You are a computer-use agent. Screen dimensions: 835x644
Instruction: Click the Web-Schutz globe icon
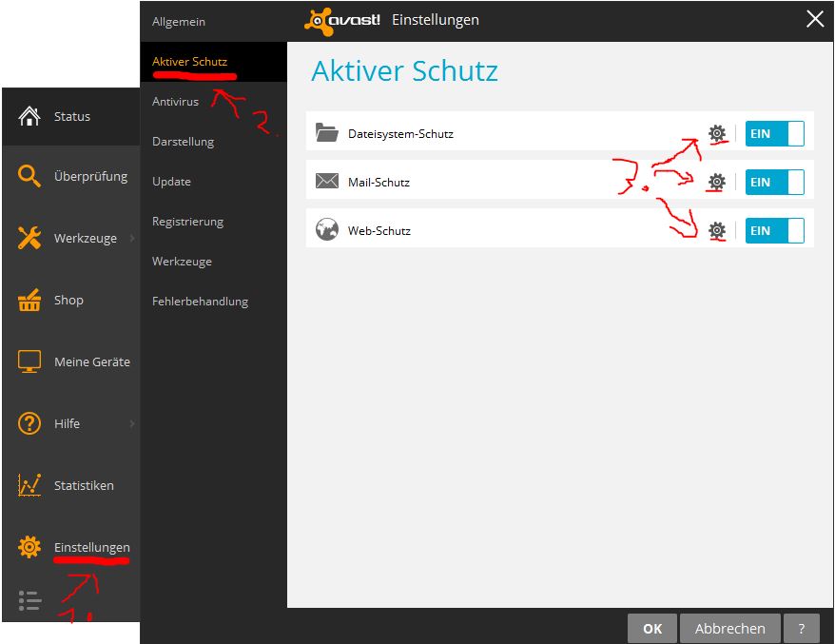326,229
